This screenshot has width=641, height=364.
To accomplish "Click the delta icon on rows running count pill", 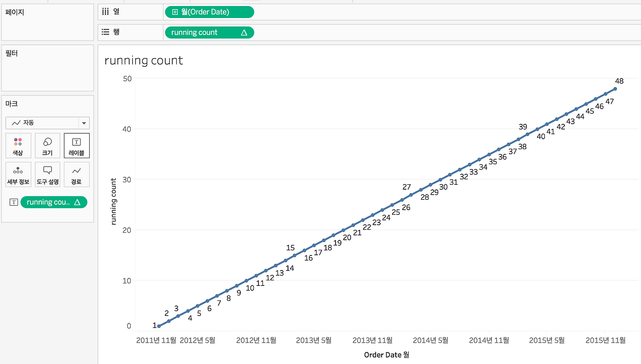I will point(244,33).
